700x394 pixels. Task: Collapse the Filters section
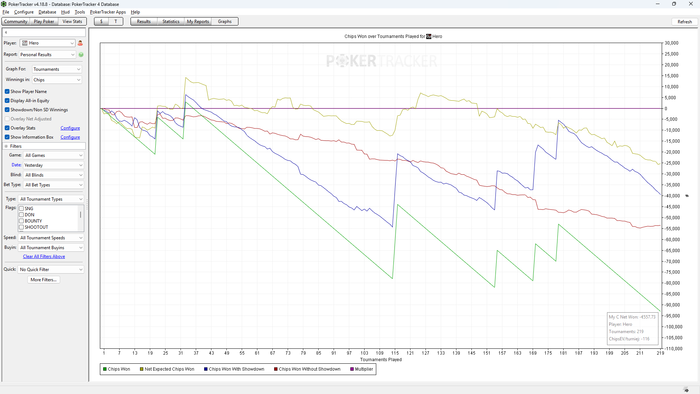[6, 146]
